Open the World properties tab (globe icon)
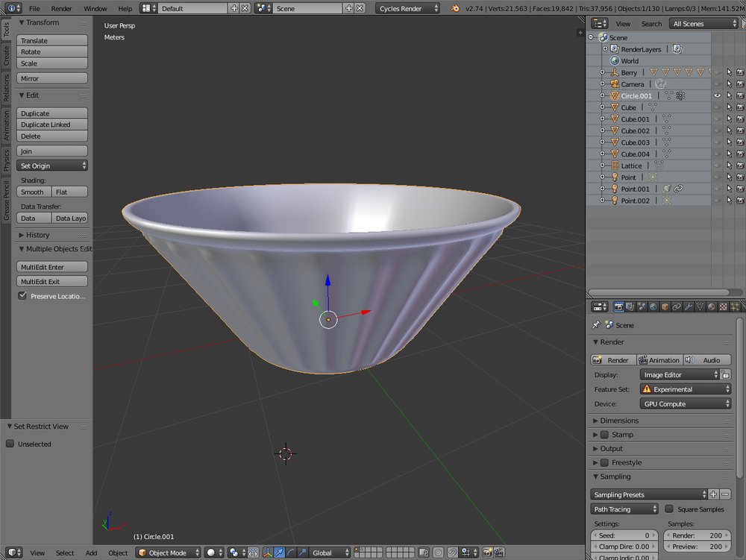The width and height of the screenshot is (746, 560). 653,306
